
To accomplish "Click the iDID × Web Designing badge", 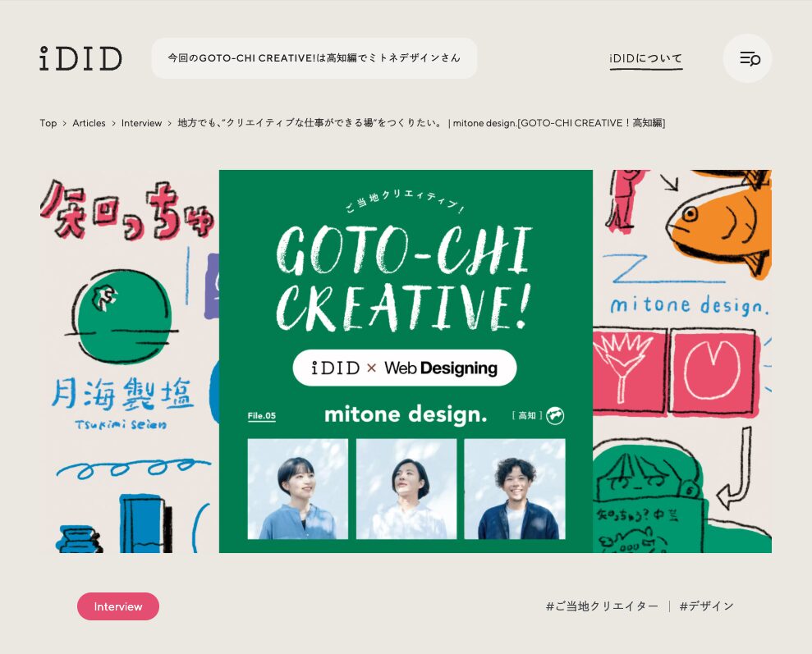I will pos(405,368).
